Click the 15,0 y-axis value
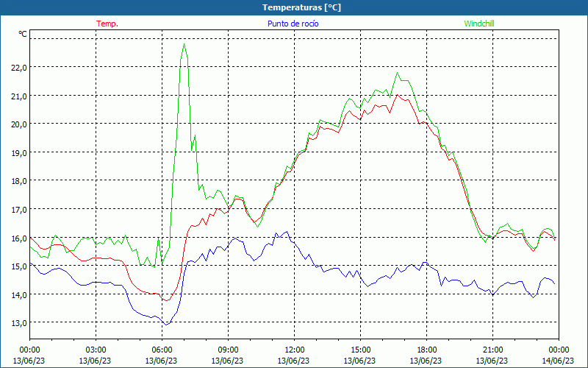Image resolution: width=588 pixels, height=368 pixels. click(x=19, y=266)
